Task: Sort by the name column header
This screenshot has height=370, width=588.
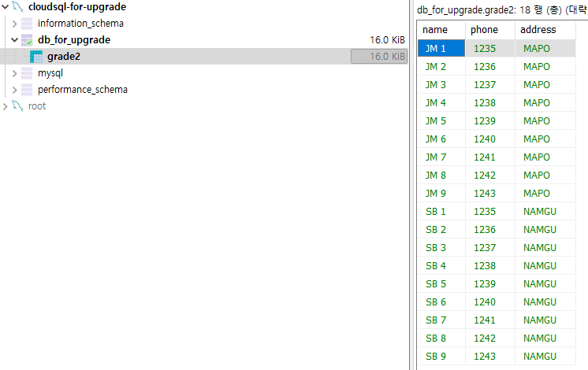Action: point(441,30)
